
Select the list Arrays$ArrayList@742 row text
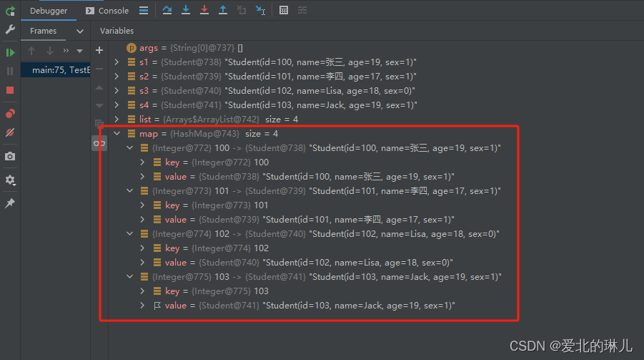tap(219, 120)
